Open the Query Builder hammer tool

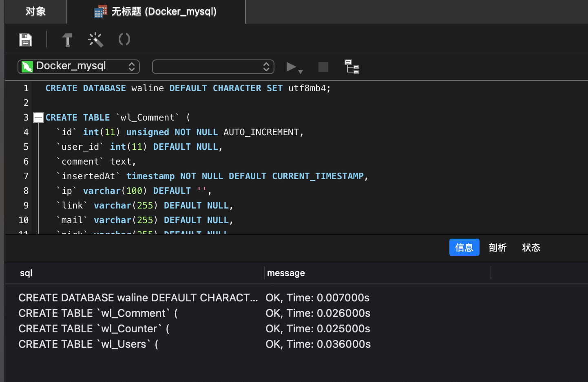(x=67, y=40)
